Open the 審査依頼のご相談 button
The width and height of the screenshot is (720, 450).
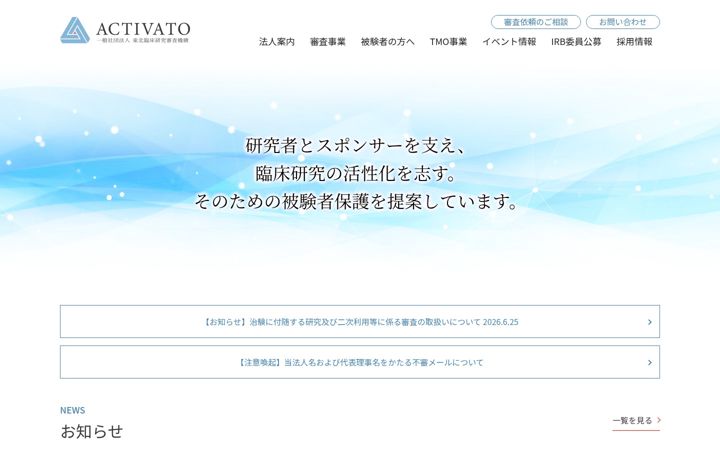click(535, 22)
